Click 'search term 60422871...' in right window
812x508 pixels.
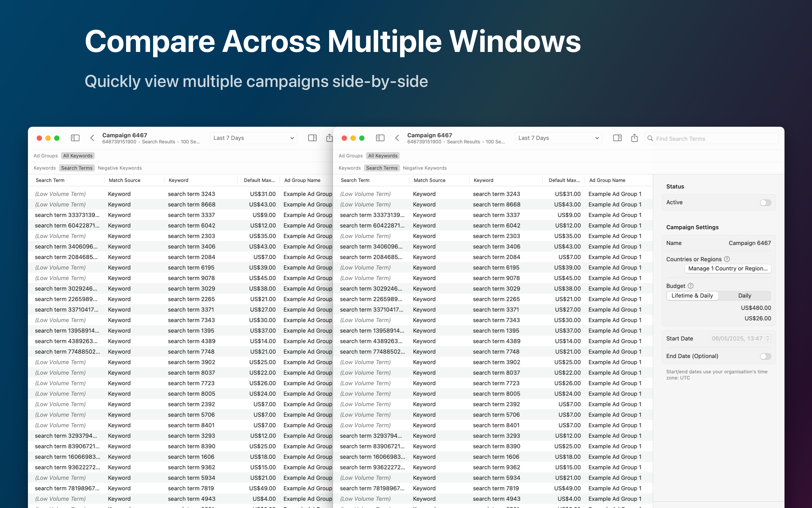point(372,225)
